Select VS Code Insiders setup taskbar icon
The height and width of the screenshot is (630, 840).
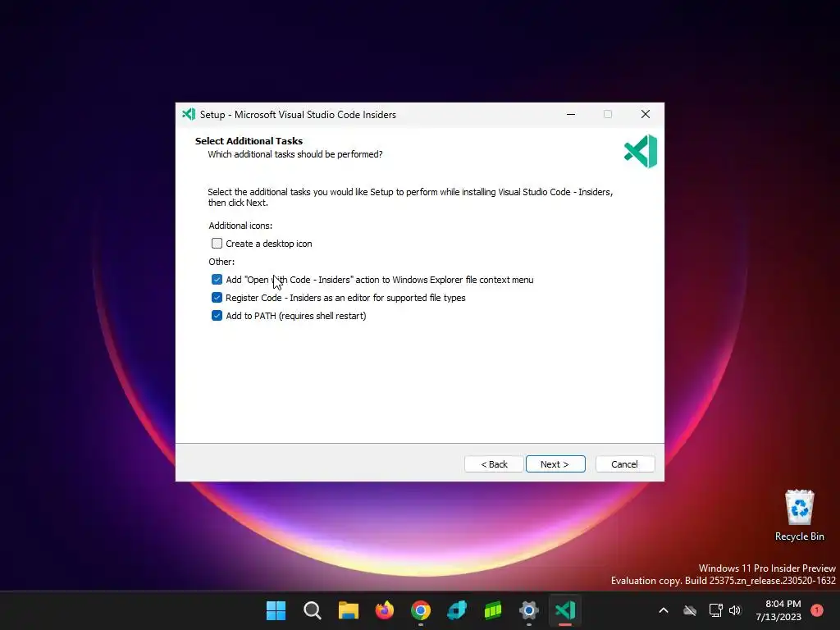565,610
